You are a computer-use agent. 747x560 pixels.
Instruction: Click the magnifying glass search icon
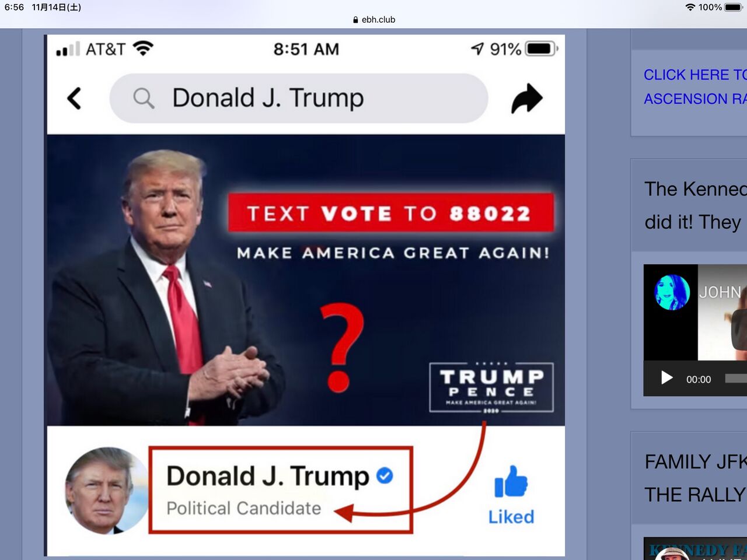144,98
